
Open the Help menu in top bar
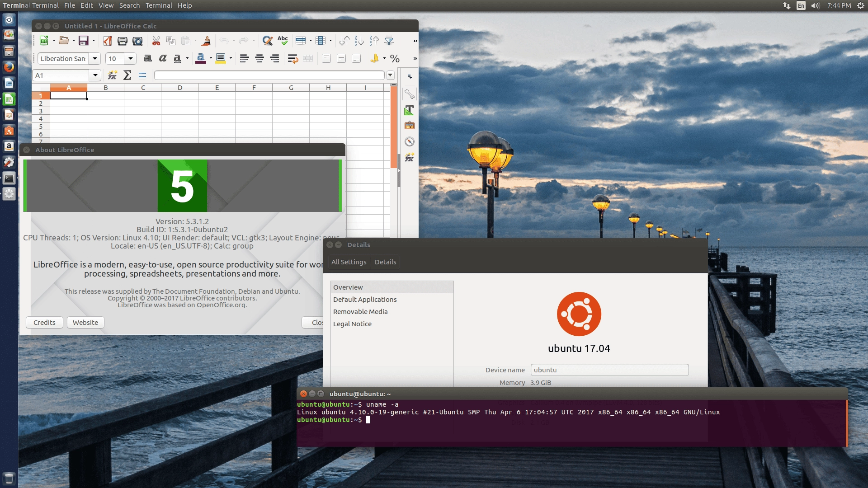coord(185,5)
